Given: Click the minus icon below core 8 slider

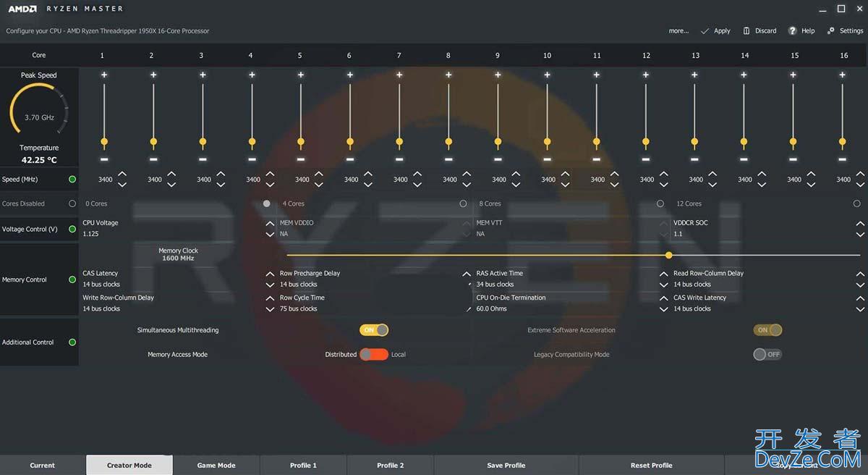Looking at the screenshot, I should click(x=448, y=159).
